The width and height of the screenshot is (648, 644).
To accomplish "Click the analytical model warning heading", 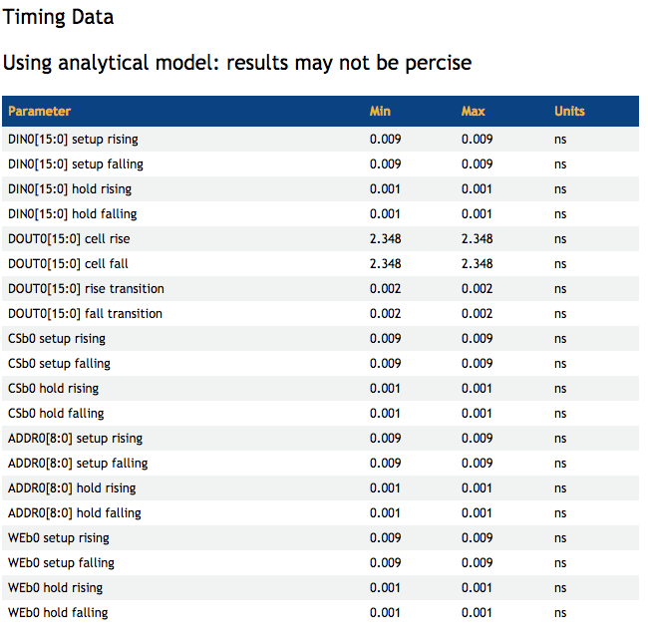I will click(x=237, y=63).
